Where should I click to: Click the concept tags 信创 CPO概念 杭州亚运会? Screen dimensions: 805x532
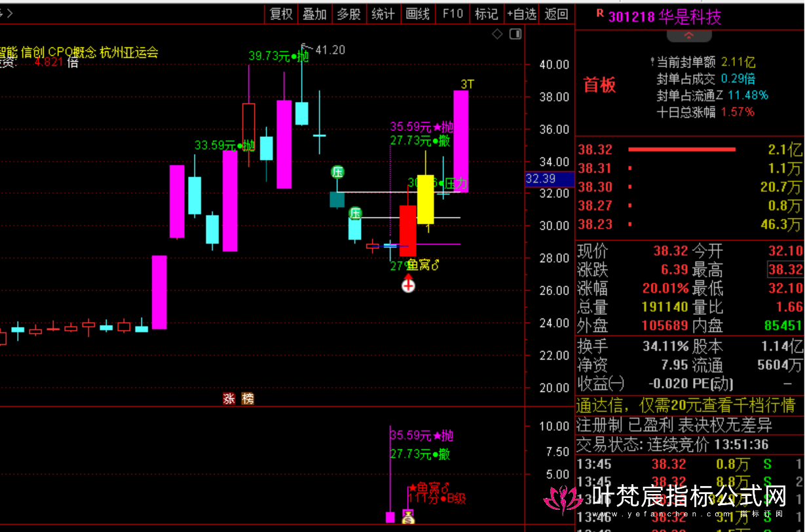point(90,52)
